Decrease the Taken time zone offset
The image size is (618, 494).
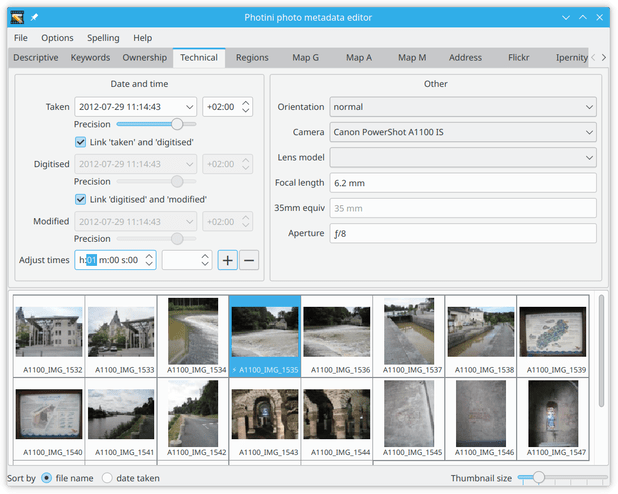click(x=246, y=110)
